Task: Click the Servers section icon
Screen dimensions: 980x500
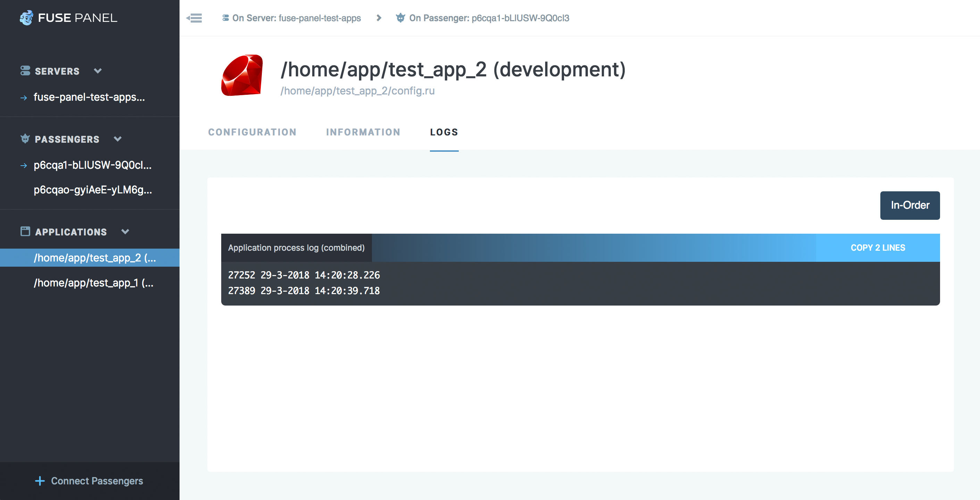Action: [x=25, y=71]
